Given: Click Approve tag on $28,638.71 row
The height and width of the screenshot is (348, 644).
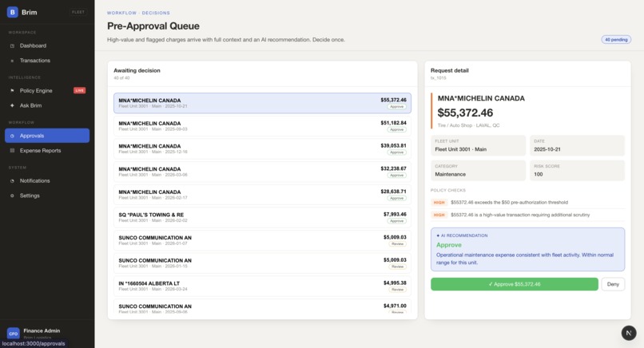Looking at the screenshot, I should click(397, 198).
